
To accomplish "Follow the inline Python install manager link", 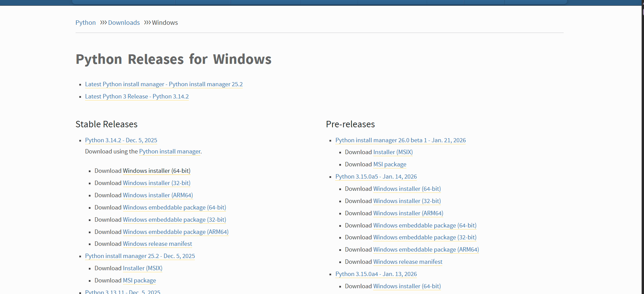I will 169,151.
